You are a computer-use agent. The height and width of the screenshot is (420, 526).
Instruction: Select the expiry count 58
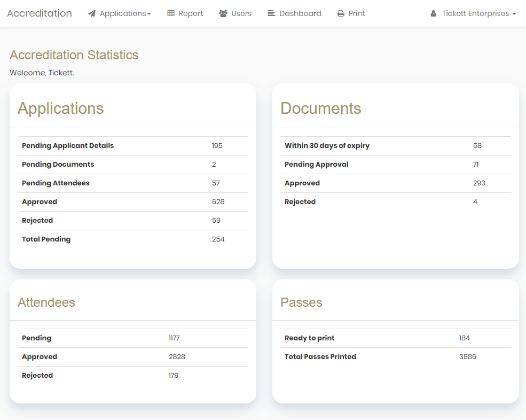coord(477,146)
